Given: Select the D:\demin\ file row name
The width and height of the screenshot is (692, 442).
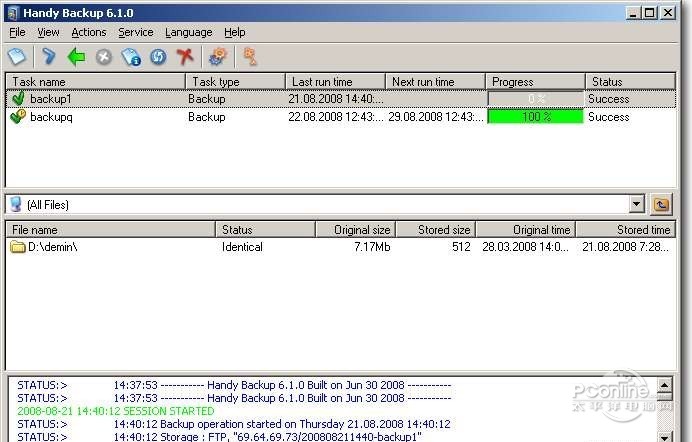Looking at the screenshot, I should [53, 247].
